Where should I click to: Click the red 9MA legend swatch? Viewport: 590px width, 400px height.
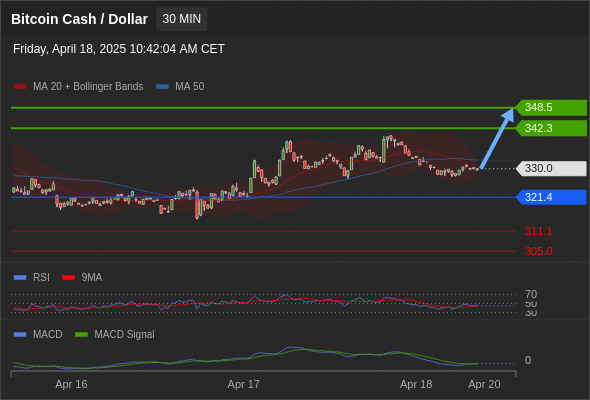(68, 278)
